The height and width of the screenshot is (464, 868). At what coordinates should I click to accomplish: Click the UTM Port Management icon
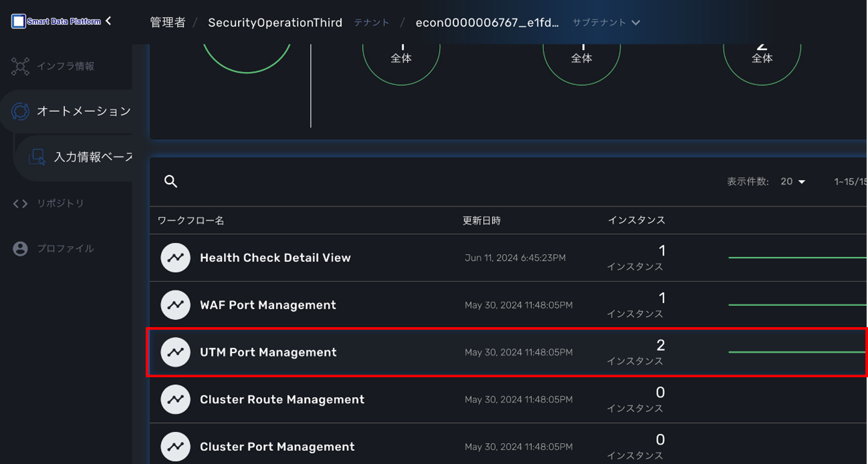[x=176, y=352]
